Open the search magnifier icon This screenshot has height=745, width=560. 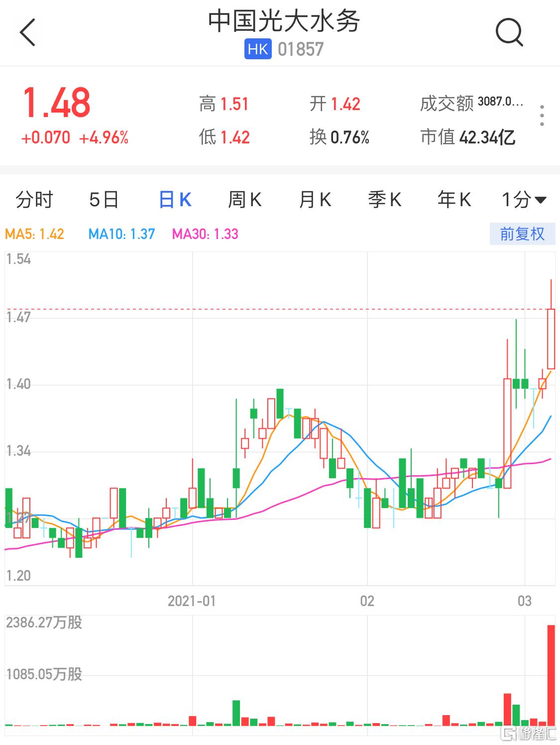pos(509,32)
